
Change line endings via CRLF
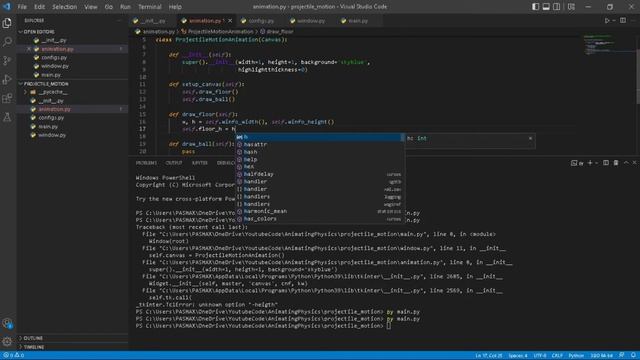click(557, 356)
